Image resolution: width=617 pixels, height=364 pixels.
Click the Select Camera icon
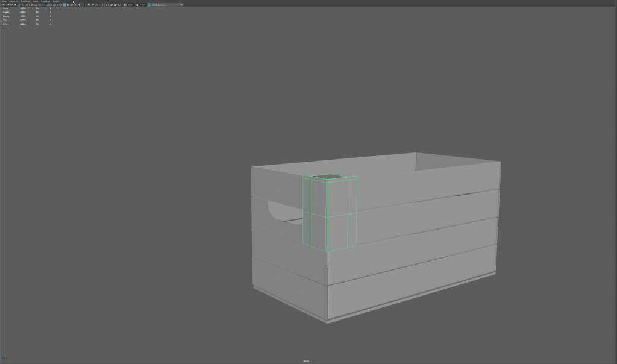2,5
